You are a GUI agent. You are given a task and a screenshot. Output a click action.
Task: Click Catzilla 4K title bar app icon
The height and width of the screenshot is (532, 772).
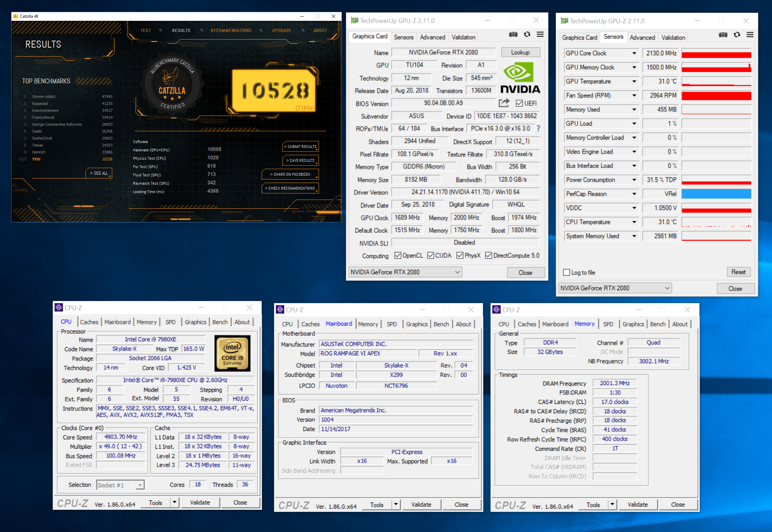[x=15, y=16]
